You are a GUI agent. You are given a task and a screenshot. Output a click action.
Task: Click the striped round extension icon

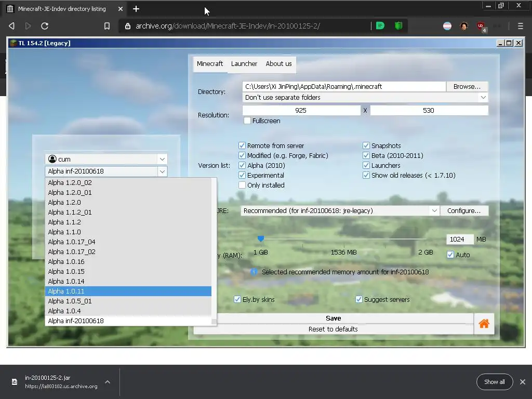point(447,26)
